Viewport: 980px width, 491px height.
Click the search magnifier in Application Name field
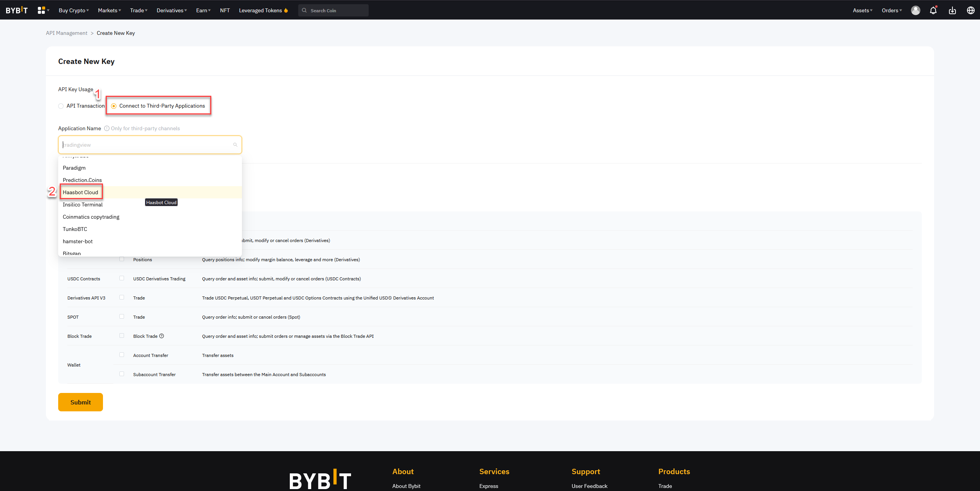[x=235, y=145]
